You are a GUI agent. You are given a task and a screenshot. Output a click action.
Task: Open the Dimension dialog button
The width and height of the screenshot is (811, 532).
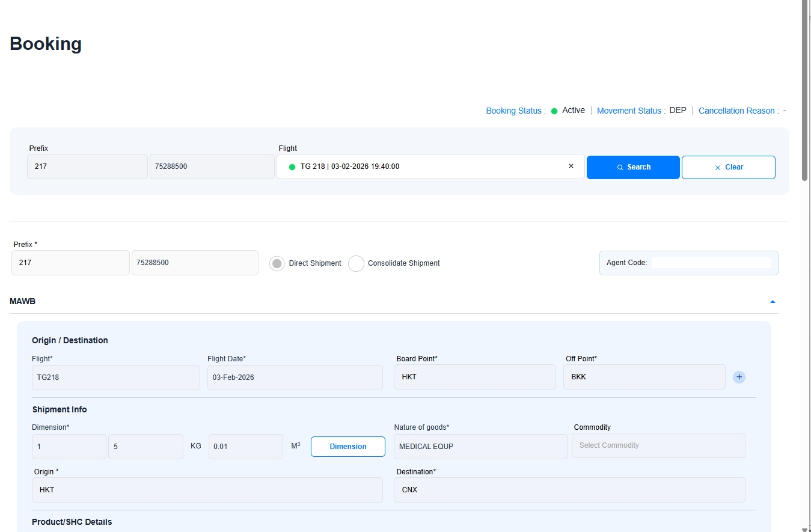click(347, 447)
